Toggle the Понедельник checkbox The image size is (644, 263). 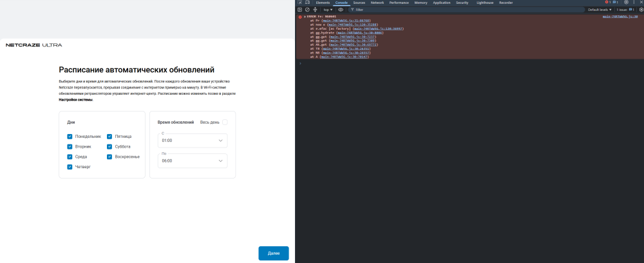point(70,137)
